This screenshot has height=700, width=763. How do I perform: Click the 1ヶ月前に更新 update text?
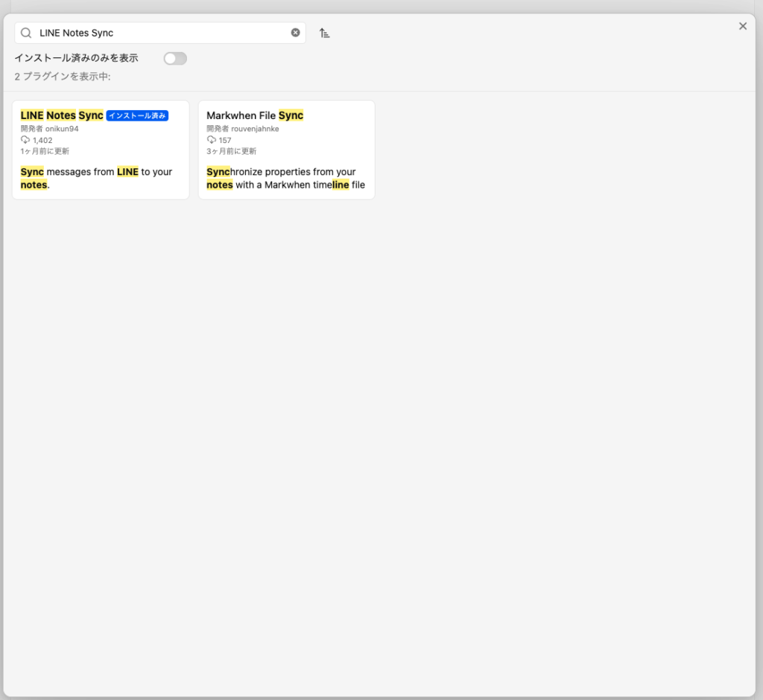pos(45,151)
